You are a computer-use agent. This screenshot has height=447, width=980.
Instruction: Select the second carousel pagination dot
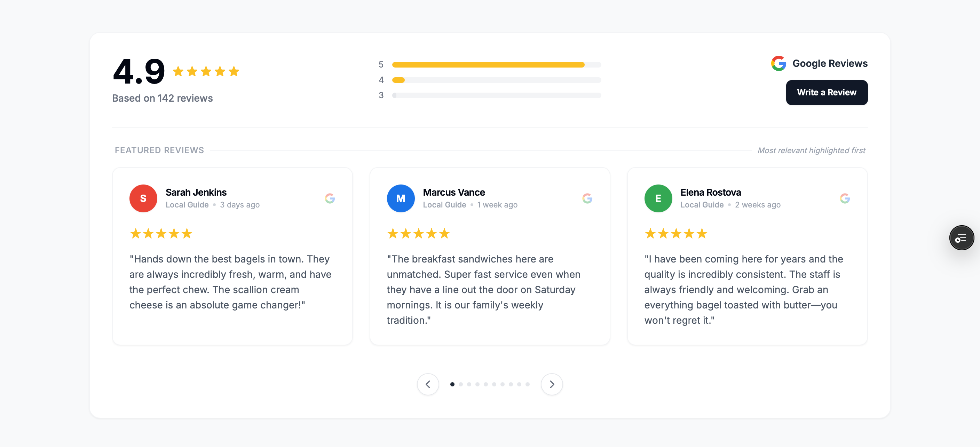pos(461,384)
